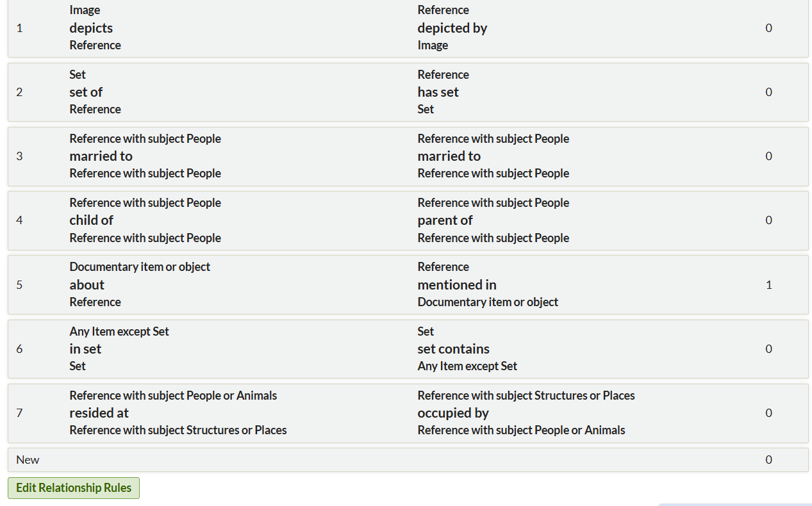
Task: Select the "depicts" relationship label
Action: pos(91,28)
